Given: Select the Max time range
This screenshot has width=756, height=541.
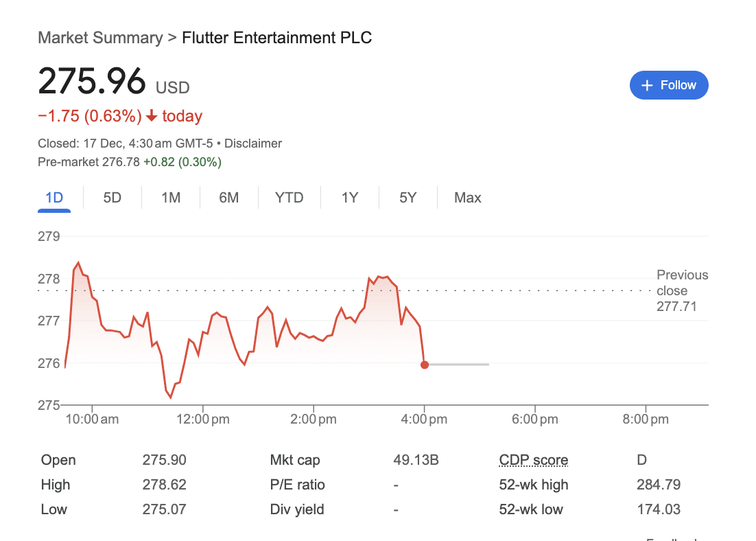Looking at the screenshot, I should pos(468,198).
